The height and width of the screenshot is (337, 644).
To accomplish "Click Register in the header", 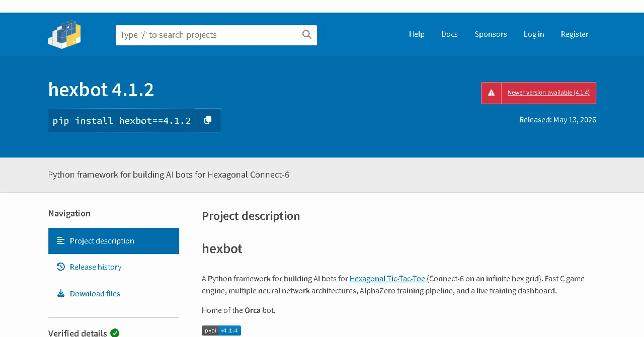I will tap(575, 34).
